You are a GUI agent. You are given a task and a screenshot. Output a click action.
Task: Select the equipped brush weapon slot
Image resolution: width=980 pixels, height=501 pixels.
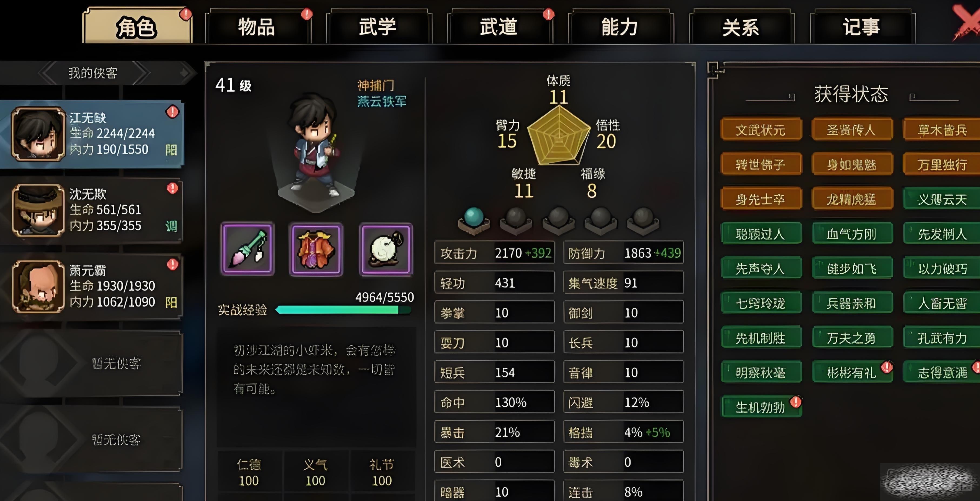[x=247, y=249]
